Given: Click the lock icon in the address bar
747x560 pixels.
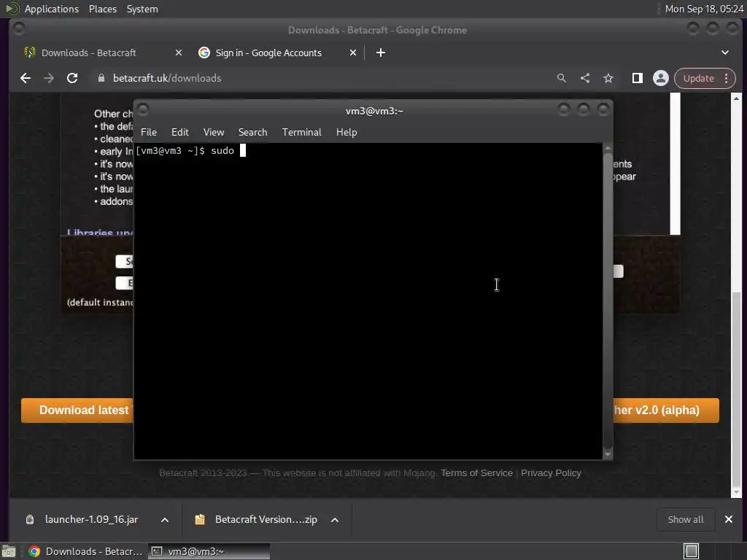Looking at the screenshot, I should tap(101, 78).
